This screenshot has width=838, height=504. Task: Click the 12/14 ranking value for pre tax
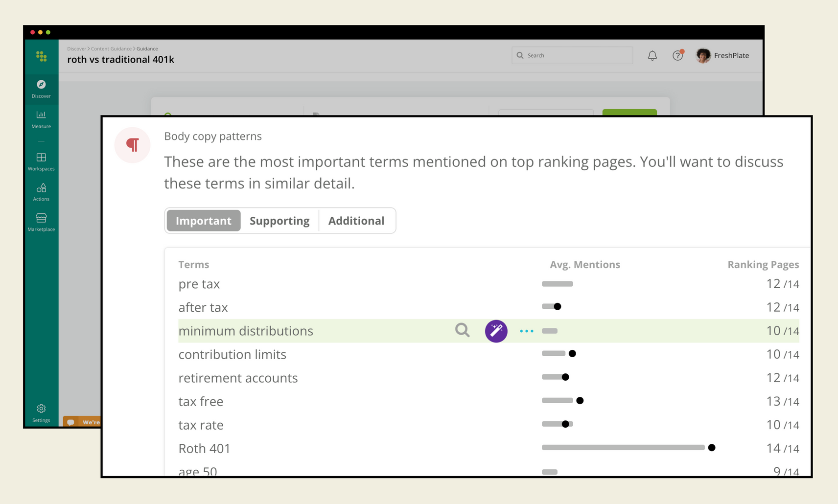[x=783, y=284]
